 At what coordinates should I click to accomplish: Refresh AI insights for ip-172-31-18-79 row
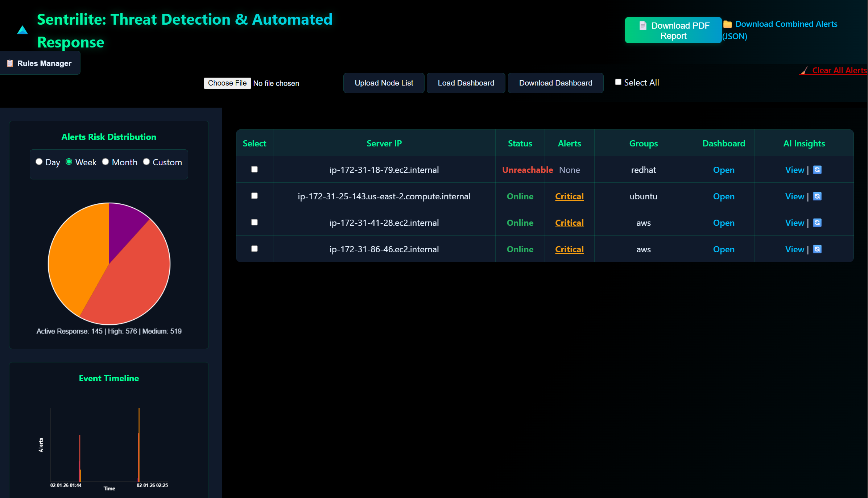point(817,170)
